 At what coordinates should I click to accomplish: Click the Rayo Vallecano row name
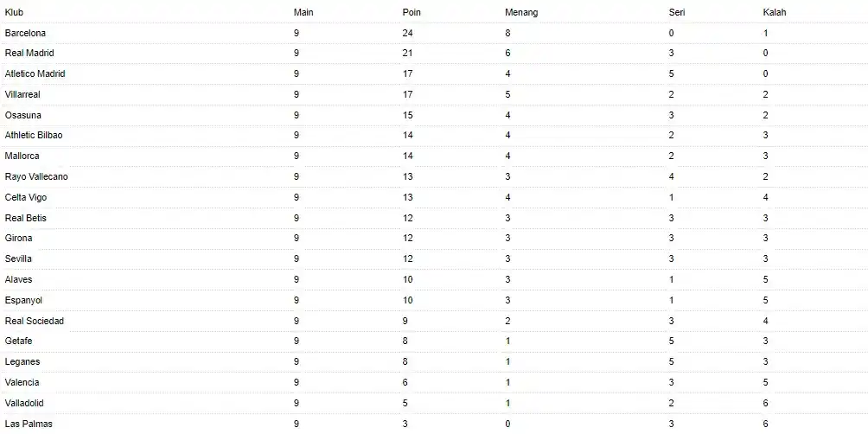[x=36, y=177]
